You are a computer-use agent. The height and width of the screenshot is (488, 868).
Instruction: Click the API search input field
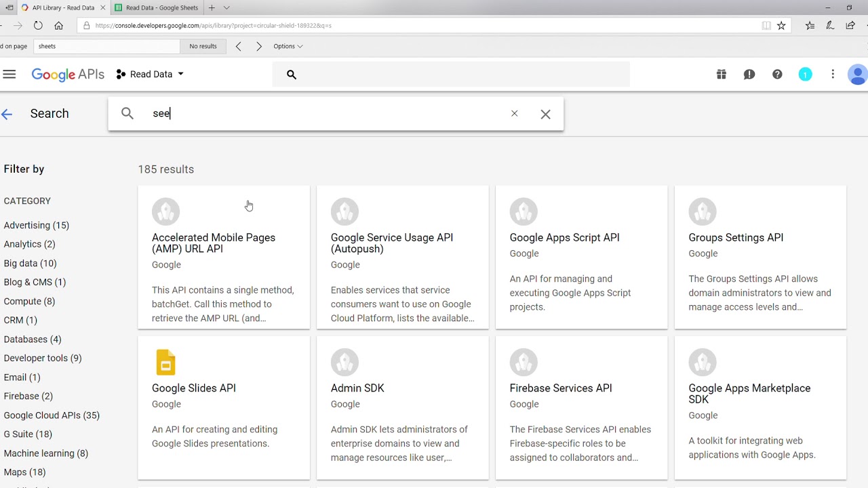tap(325, 114)
